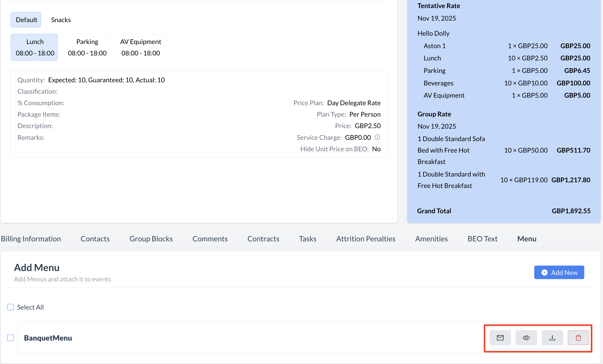
Task: Switch to the Contracts tab
Action: coord(263,239)
